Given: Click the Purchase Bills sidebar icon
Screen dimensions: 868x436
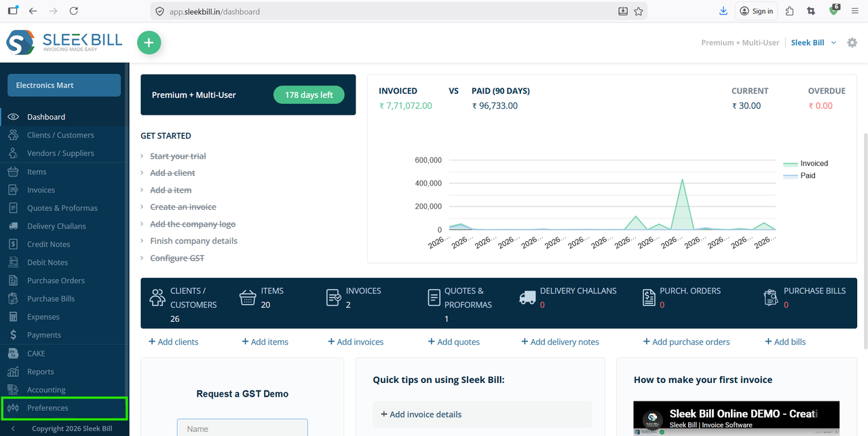Looking at the screenshot, I should (x=13, y=299).
